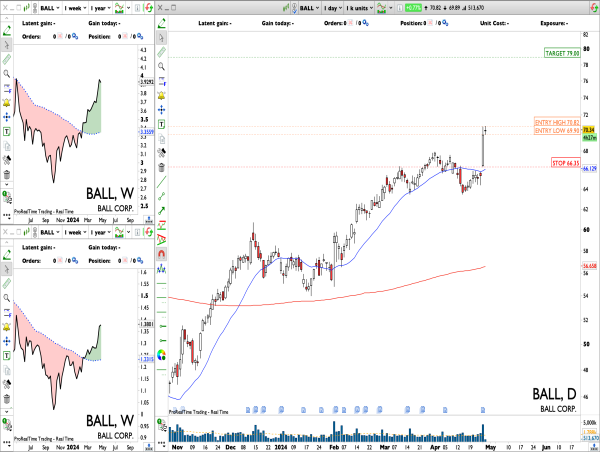Click the trash icon in bottom weekly chart
The image size is (600, 452).
click(7, 399)
